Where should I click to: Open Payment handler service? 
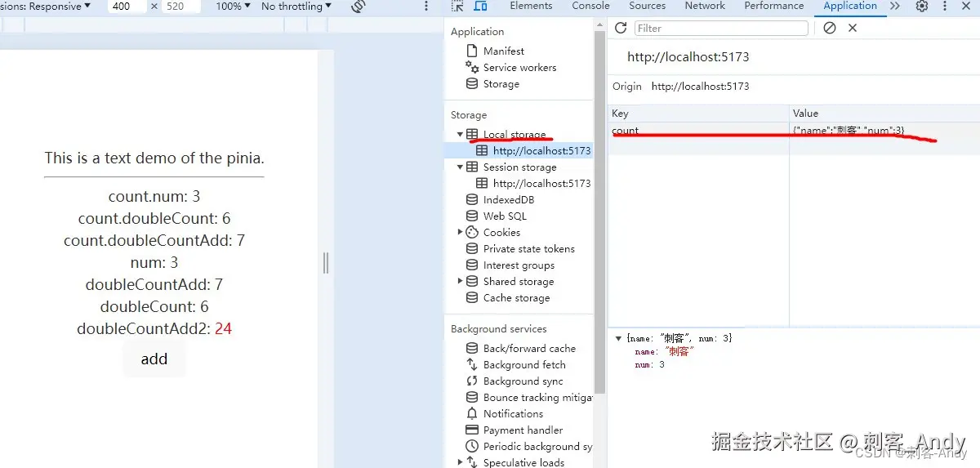click(x=523, y=430)
